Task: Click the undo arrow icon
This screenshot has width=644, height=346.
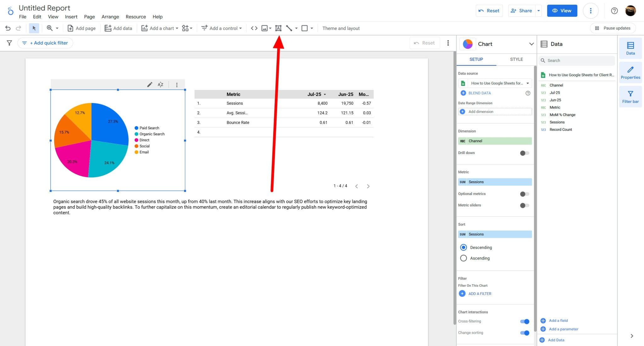Action: (x=8, y=28)
